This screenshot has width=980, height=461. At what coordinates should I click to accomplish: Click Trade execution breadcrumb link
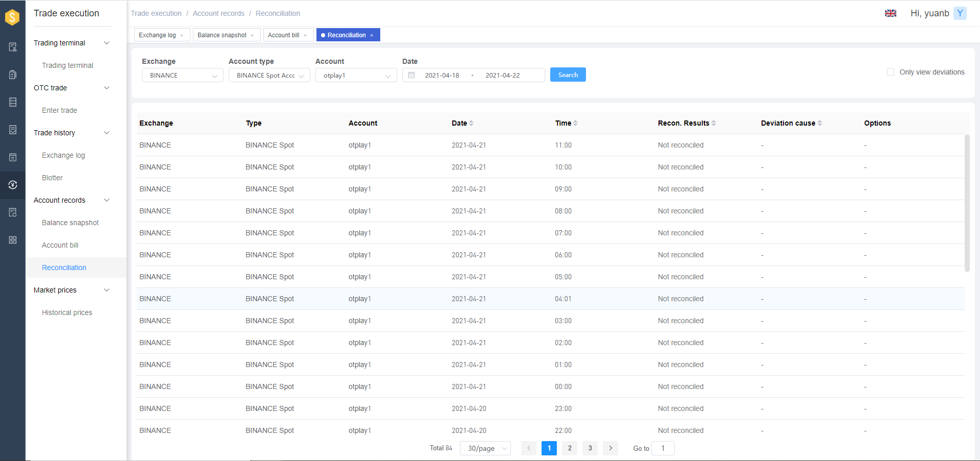tap(156, 13)
